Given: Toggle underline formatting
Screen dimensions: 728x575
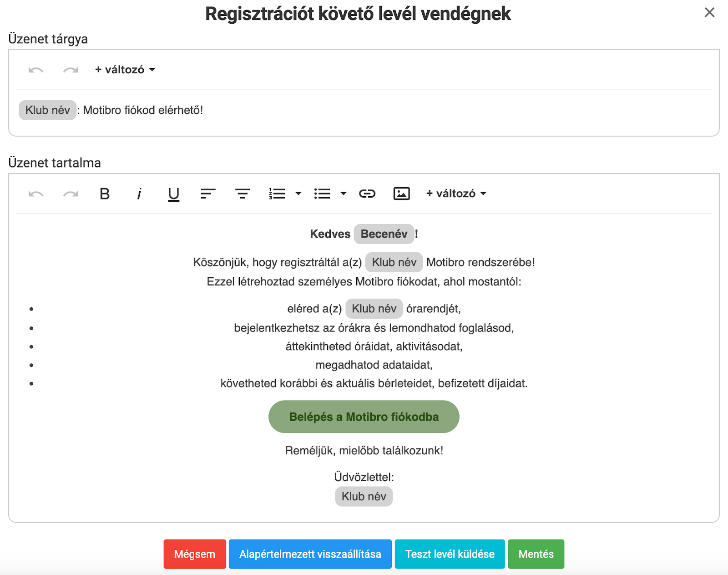Looking at the screenshot, I should pos(173,194).
